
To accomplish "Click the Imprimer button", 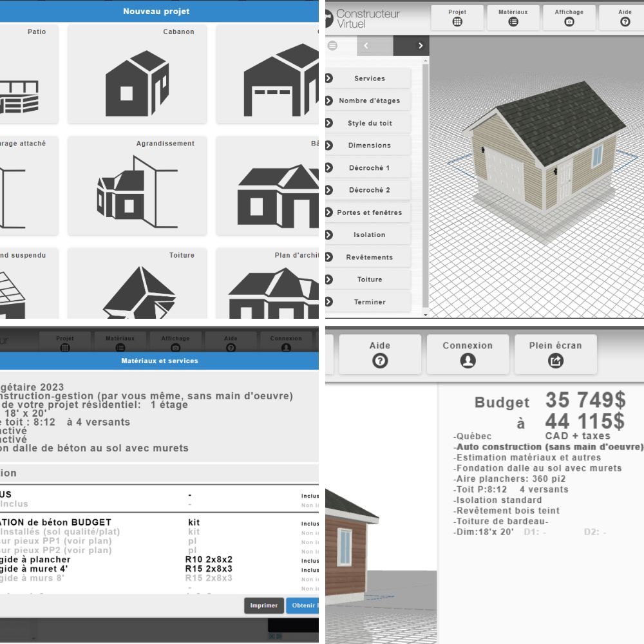I will click(263, 605).
